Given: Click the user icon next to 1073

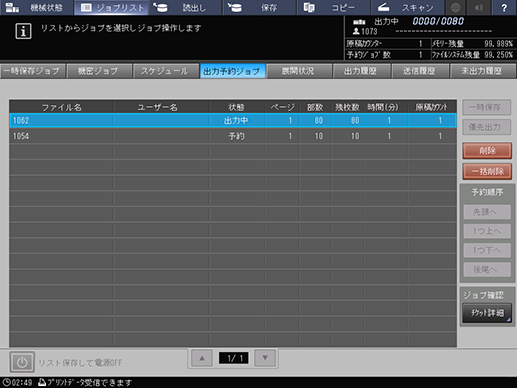Looking at the screenshot, I should pyautogui.click(x=356, y=31).
